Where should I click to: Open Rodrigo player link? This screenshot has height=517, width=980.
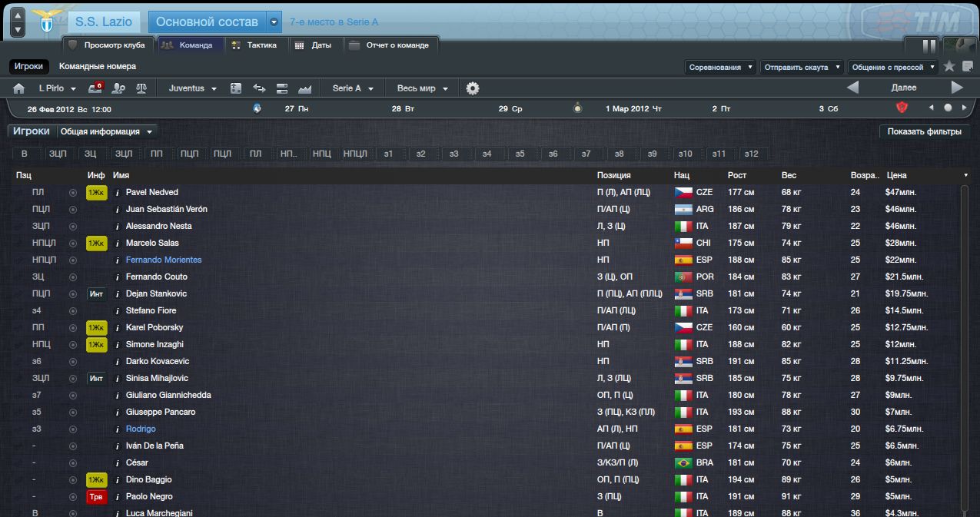click(x=141, y=429)
